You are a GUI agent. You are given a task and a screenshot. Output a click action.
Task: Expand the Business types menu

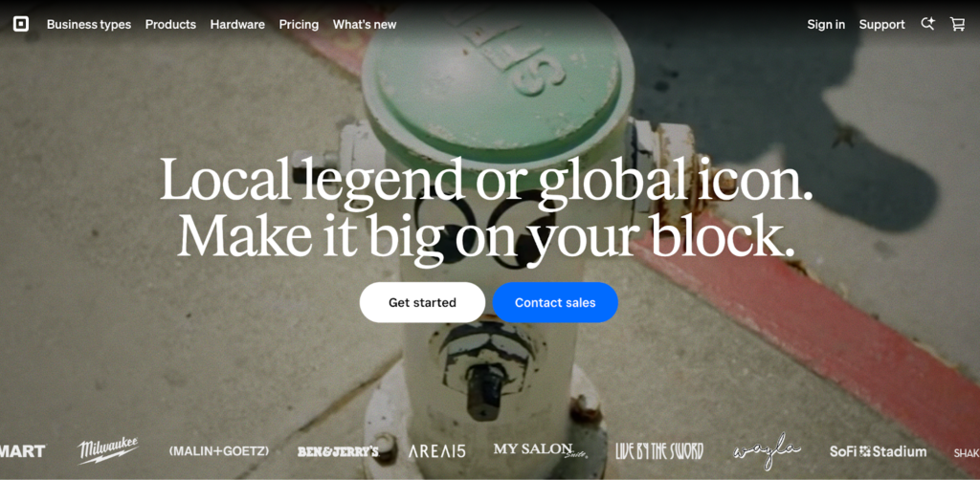(89, 24)
